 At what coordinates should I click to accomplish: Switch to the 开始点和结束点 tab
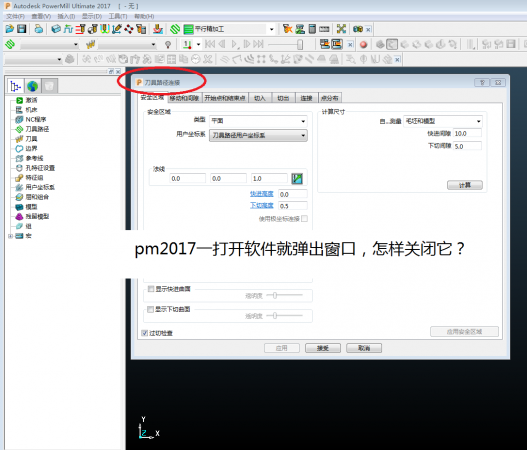(x=225, y=98)
